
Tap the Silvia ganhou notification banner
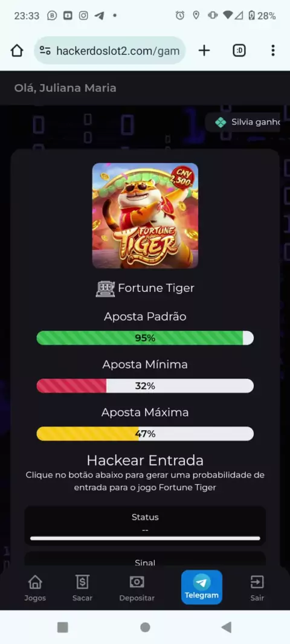[x=244, y=123]
